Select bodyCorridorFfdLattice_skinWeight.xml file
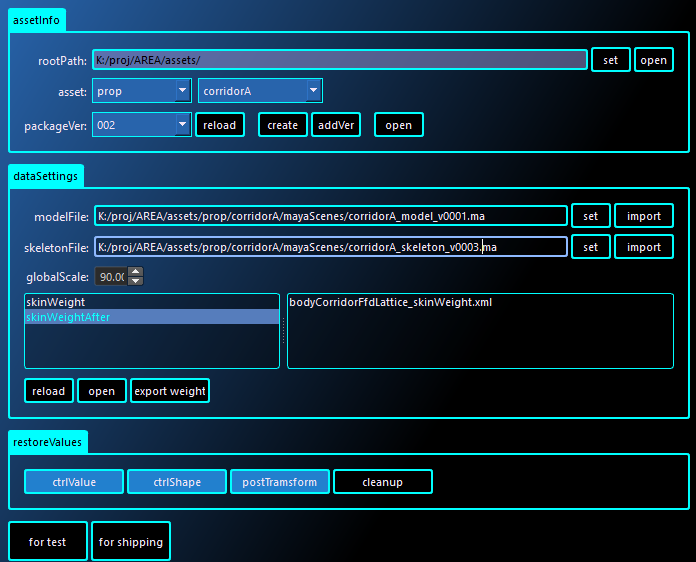The image size is (696, 562). (x=390, y=302)
